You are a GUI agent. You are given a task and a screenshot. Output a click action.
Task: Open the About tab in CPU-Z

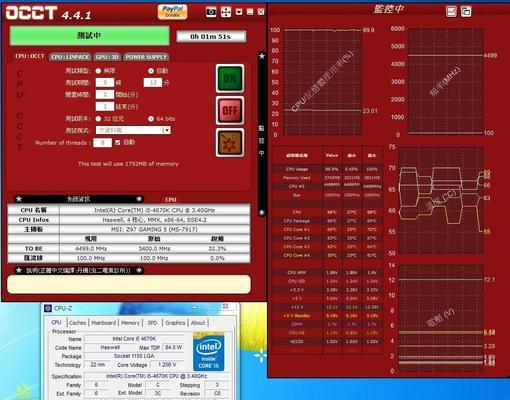[x=198, y=323]
